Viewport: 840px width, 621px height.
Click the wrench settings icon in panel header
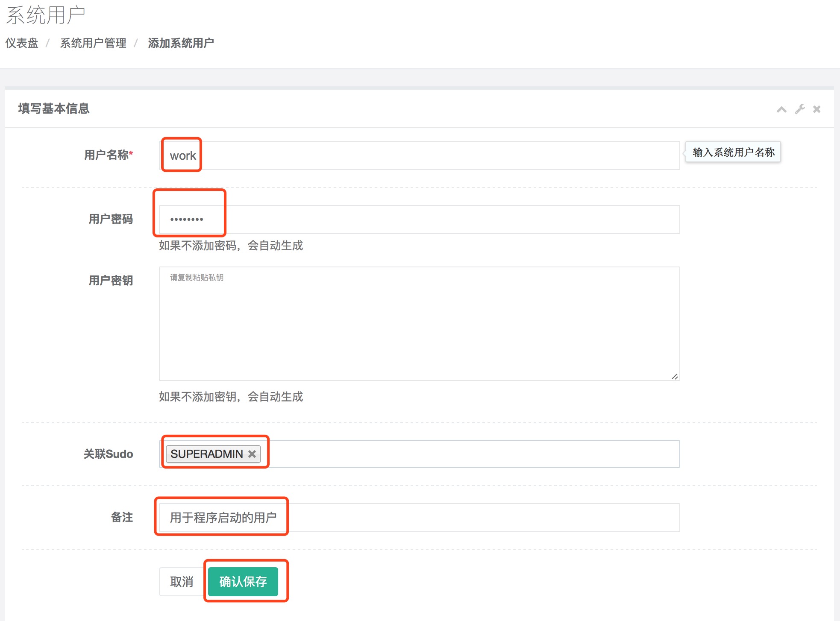tap(799, 109)
